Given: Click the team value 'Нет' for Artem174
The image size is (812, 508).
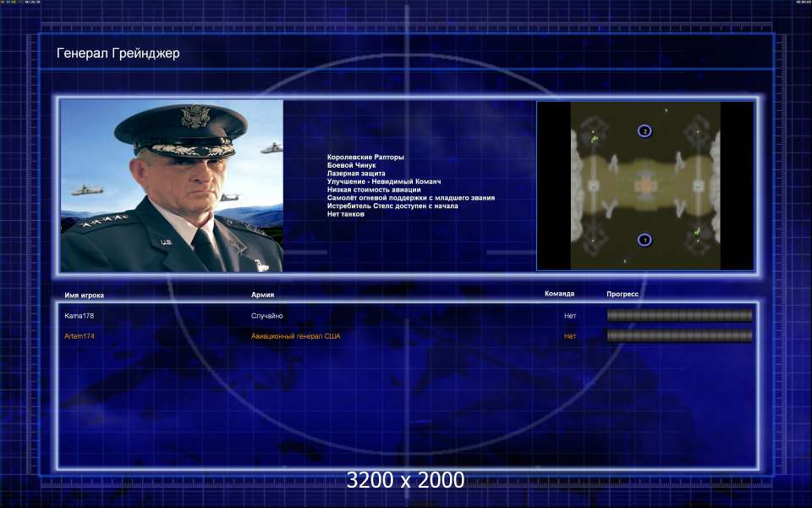Looking at the screenshot, I should [570, 336].
